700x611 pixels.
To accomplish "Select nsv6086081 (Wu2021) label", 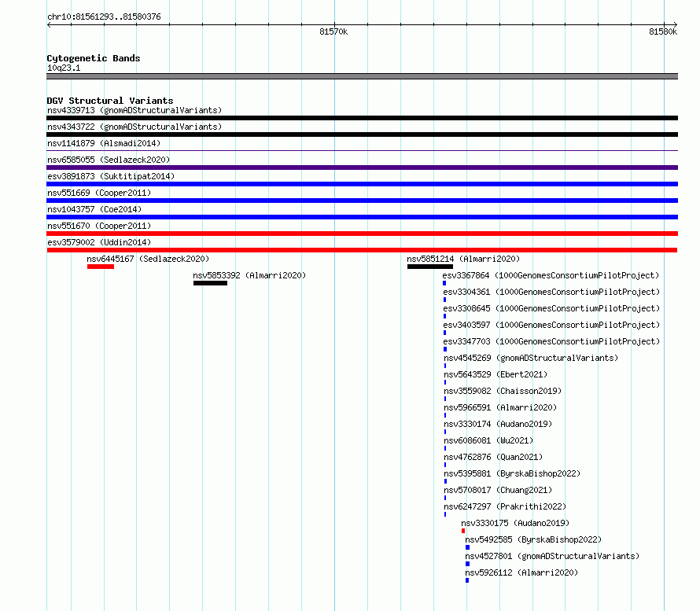I will (x=488, y=440).
